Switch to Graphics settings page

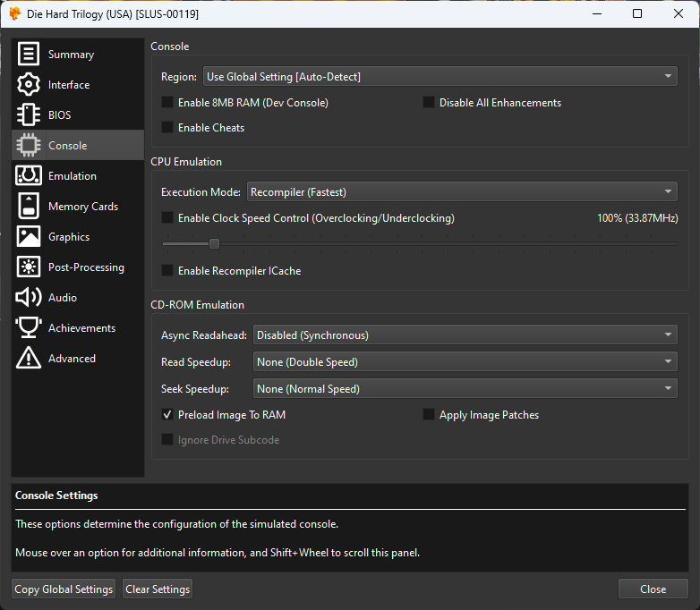pyautogui.click(x=78, y=236)
